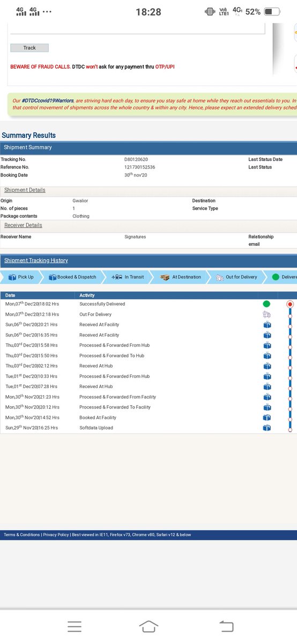The height and width of the screenshot is (644, 297).
Task: Click the At Destination package icon
Action: [x=166, y=277]
